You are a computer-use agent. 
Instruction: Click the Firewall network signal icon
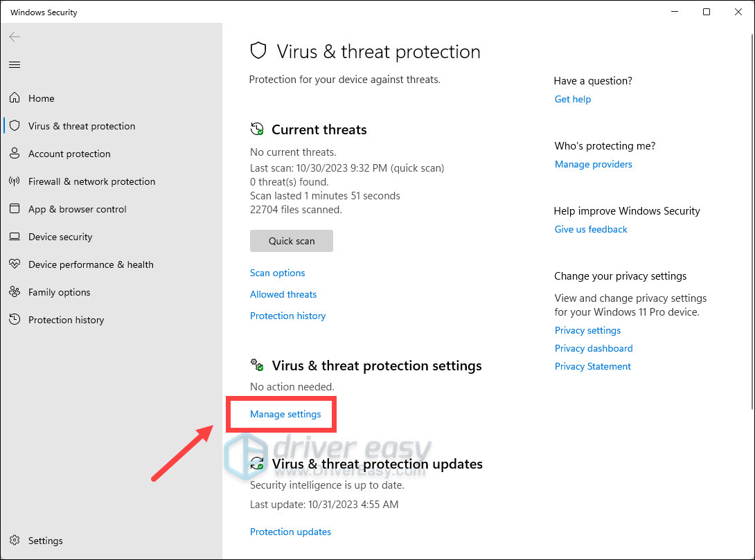point(15,181)
